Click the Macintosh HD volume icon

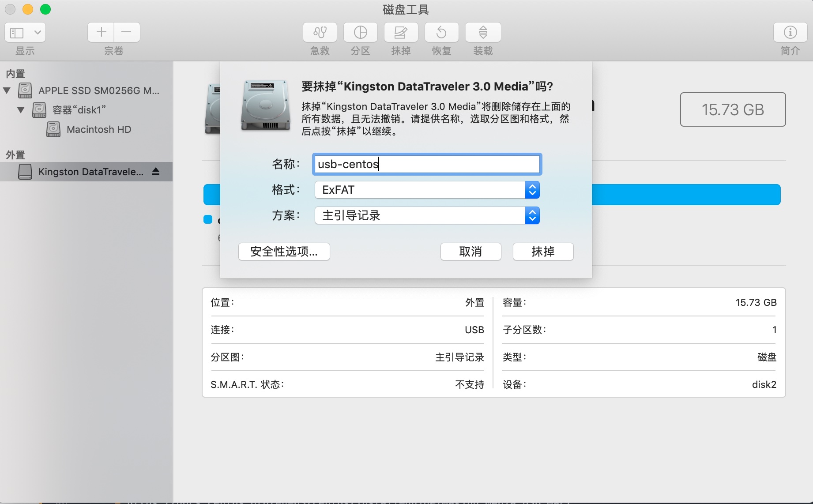[53, 129]
